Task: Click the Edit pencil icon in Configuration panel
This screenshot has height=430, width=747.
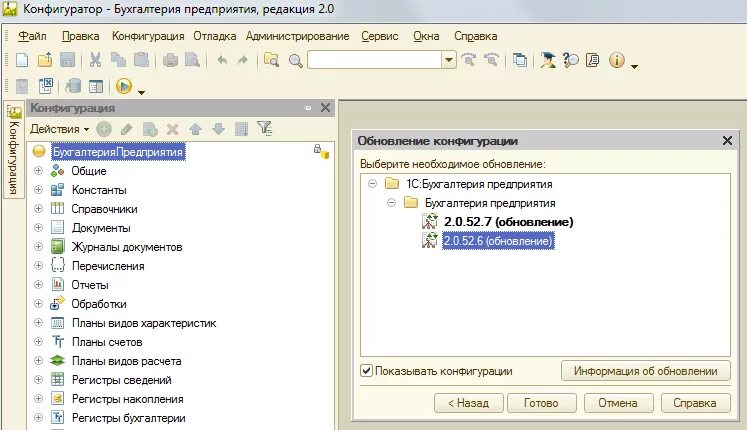Action: pyautogui.click(x=126, y=129)
